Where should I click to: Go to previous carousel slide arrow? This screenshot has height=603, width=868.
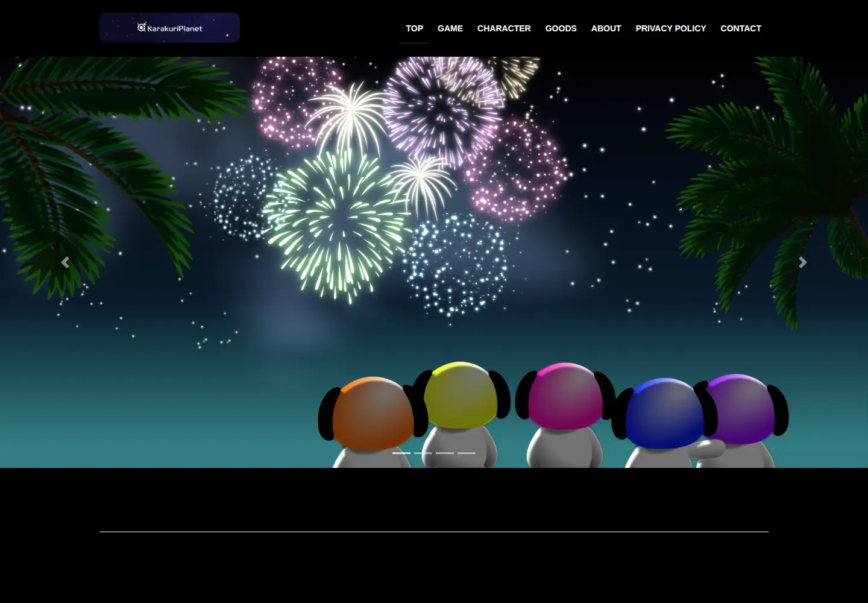pyautogui.click(x=65, y=262)
